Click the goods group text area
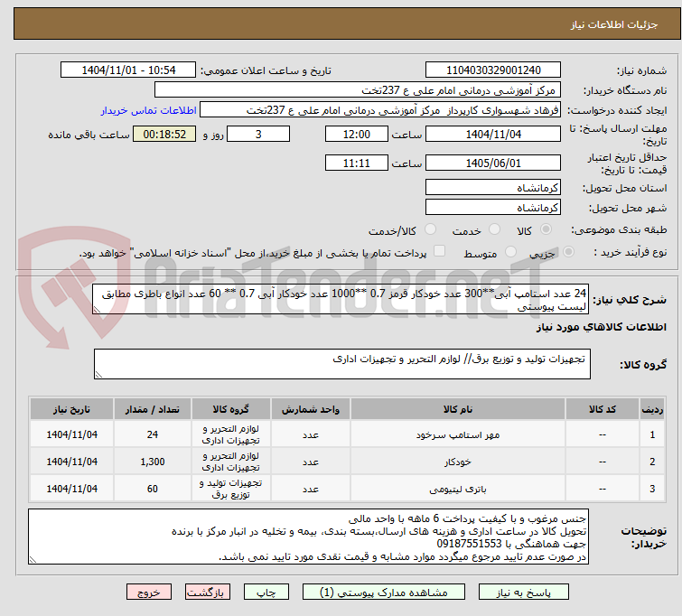 click(341, 364)
